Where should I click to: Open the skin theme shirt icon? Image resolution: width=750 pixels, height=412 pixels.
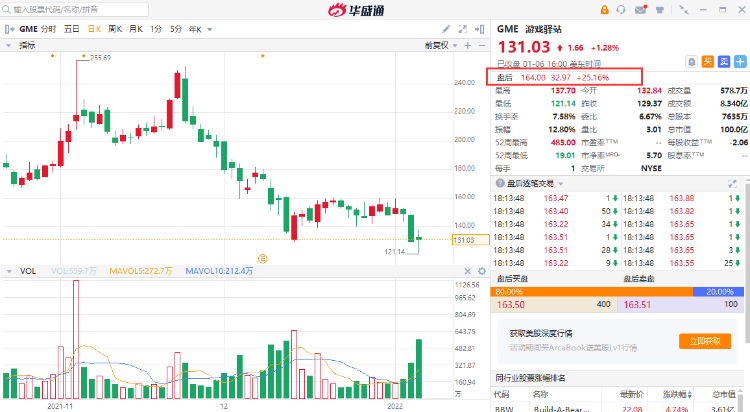tap(660, 10)
